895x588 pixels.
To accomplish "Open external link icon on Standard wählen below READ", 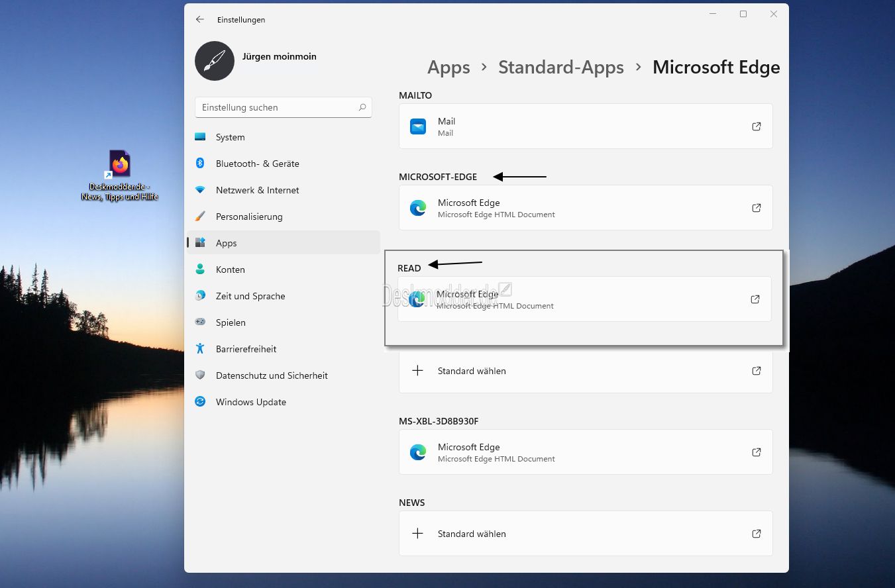I will tap(757, 371).
